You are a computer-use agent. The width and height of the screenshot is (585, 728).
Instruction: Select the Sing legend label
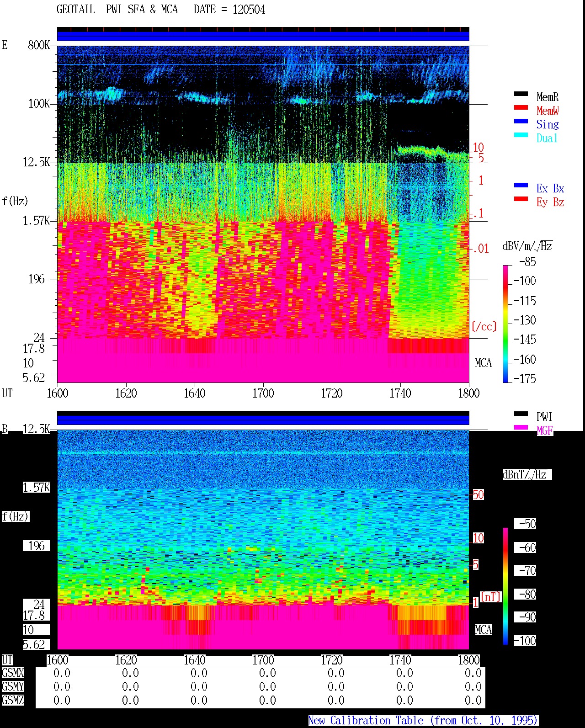548,124
